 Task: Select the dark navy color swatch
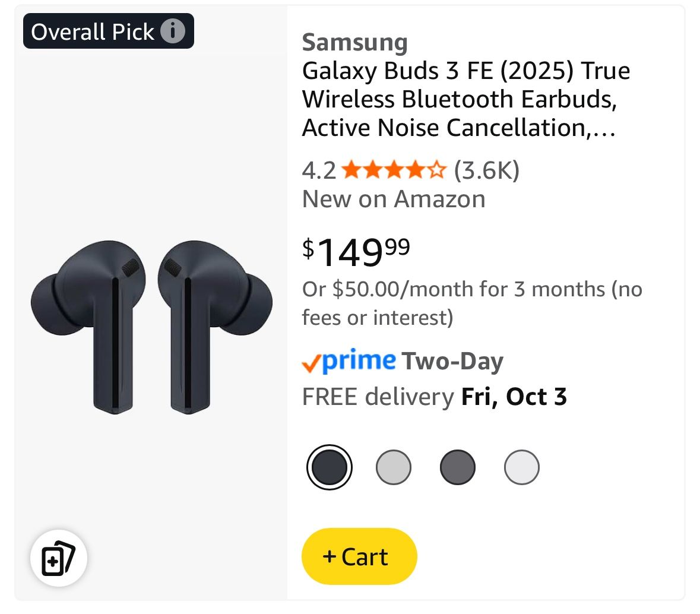click(x=330, y=467)
